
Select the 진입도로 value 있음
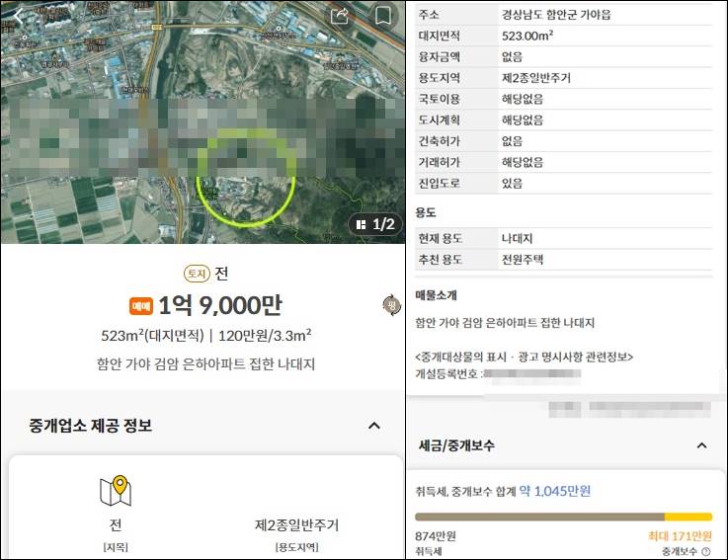[x=512, y=183]
